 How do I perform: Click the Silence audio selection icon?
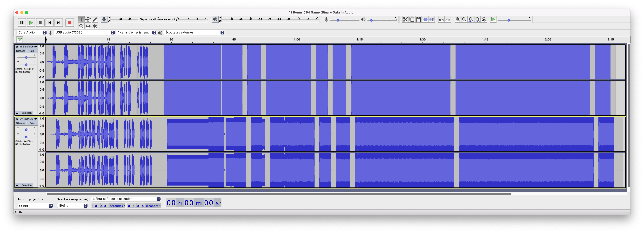(x=432, y=20)
